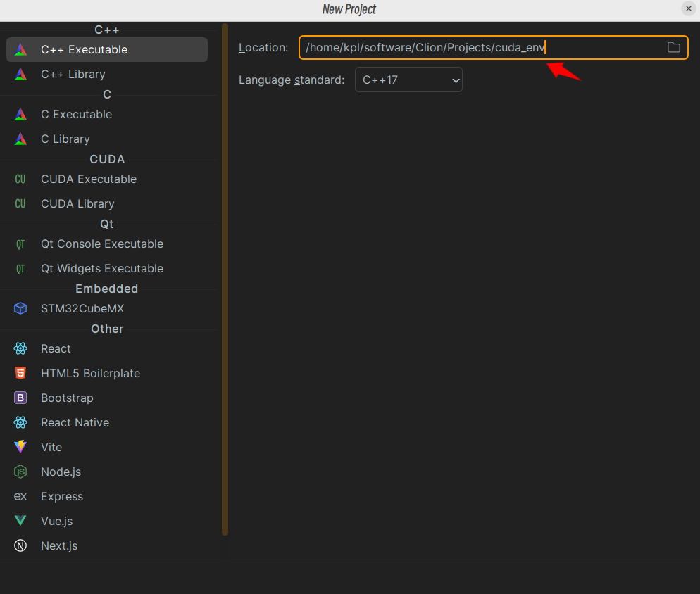Viewport: 700px width, 594px height.
Task: Pick the Express project template
Action: click(x=107, y=496)
